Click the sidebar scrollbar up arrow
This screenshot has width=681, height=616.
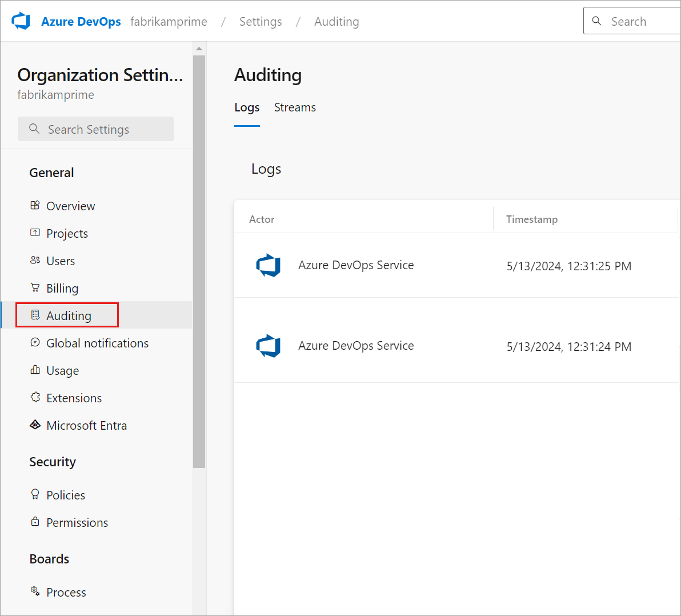(x=199, y=49)
